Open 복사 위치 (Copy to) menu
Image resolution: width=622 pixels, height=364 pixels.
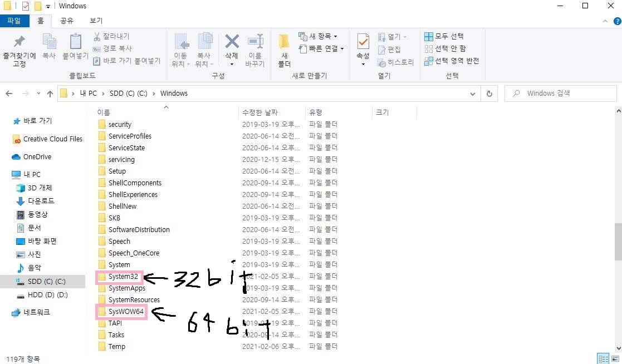[x=204, y=51]
